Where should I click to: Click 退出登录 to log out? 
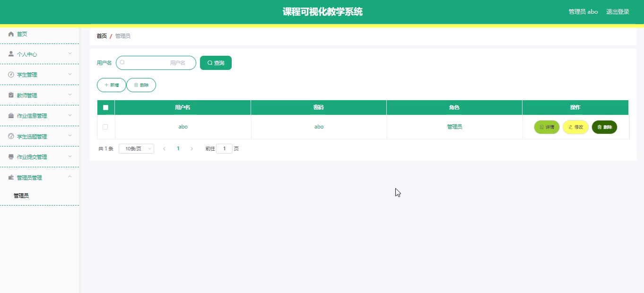(618, 12)
